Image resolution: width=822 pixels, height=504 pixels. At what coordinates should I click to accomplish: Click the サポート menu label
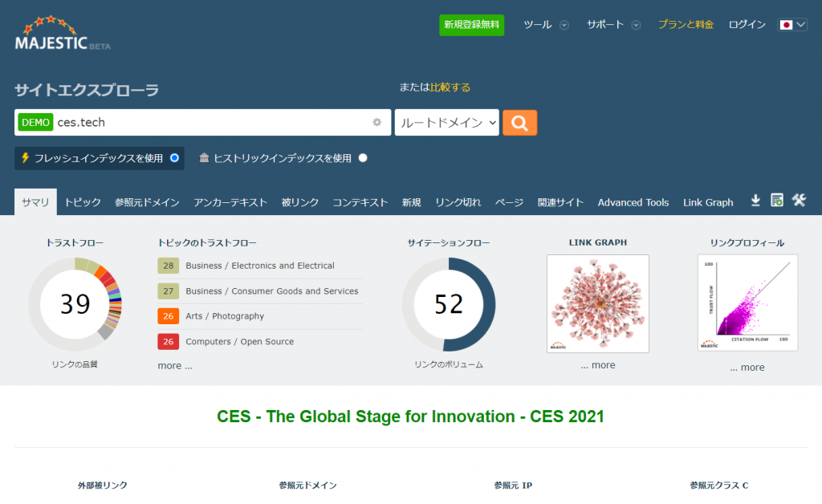[605, 25]
